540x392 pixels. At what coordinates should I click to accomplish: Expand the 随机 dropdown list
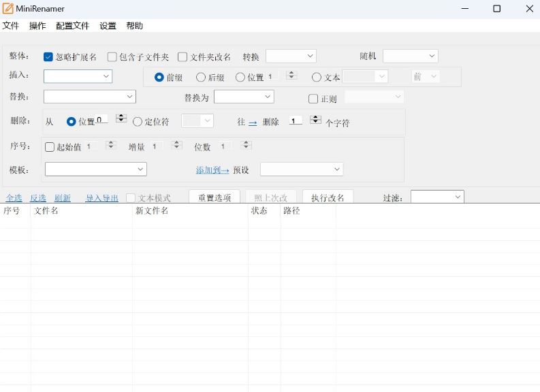(410, 56)
